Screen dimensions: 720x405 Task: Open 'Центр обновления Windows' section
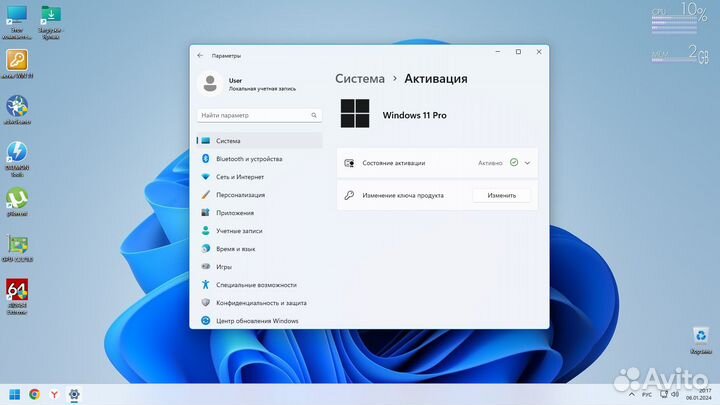click(259, 321)
